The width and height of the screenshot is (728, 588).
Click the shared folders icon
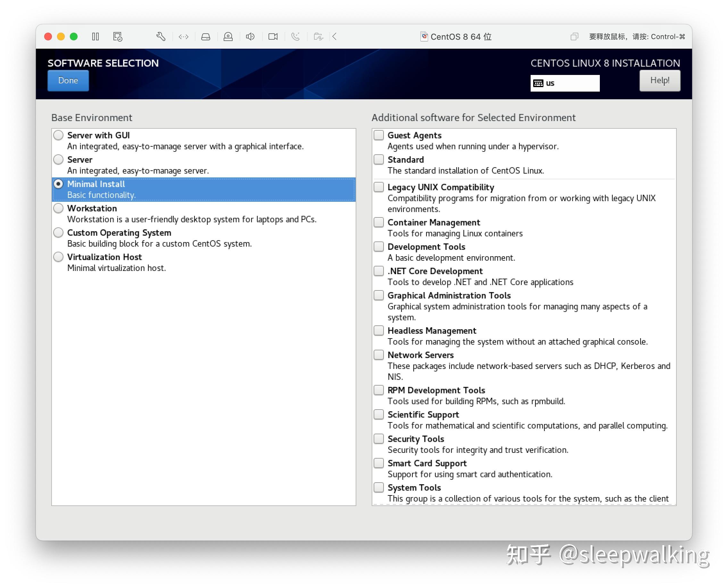coord(318,37)
